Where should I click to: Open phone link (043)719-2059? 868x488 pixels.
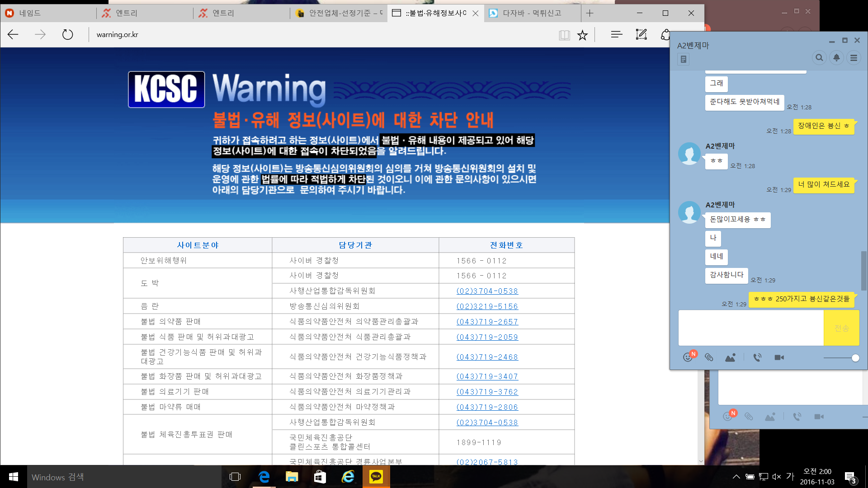point(487,337)
